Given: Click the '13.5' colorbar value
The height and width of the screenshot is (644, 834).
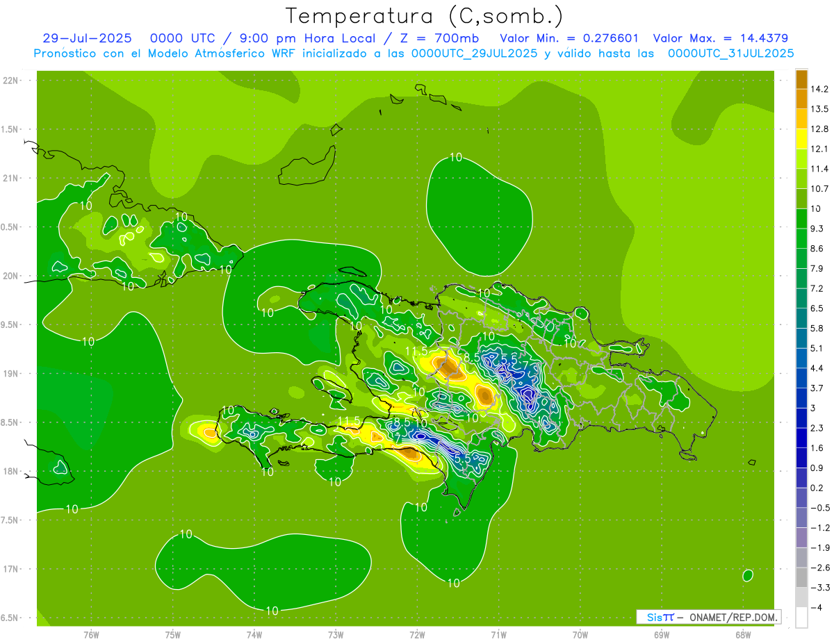Looking at the screenshot, I should [x=819, y=109].
